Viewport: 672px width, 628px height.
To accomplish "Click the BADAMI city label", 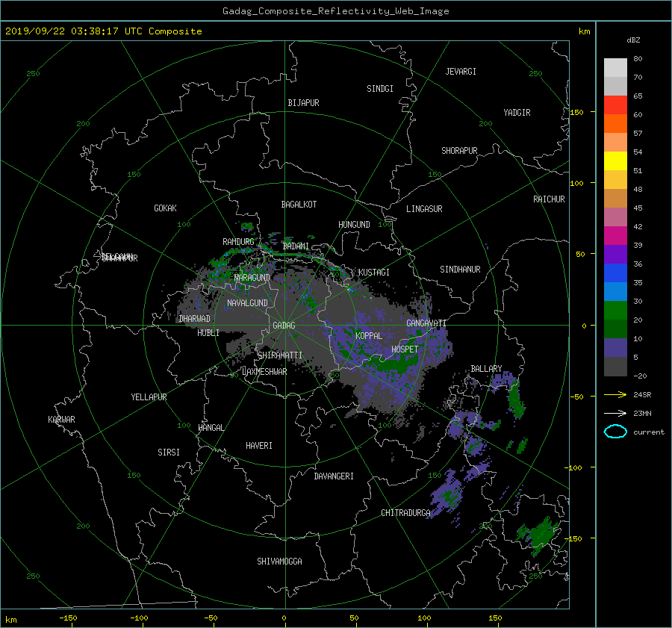I will pyautogui.click(x=296, y=246).
